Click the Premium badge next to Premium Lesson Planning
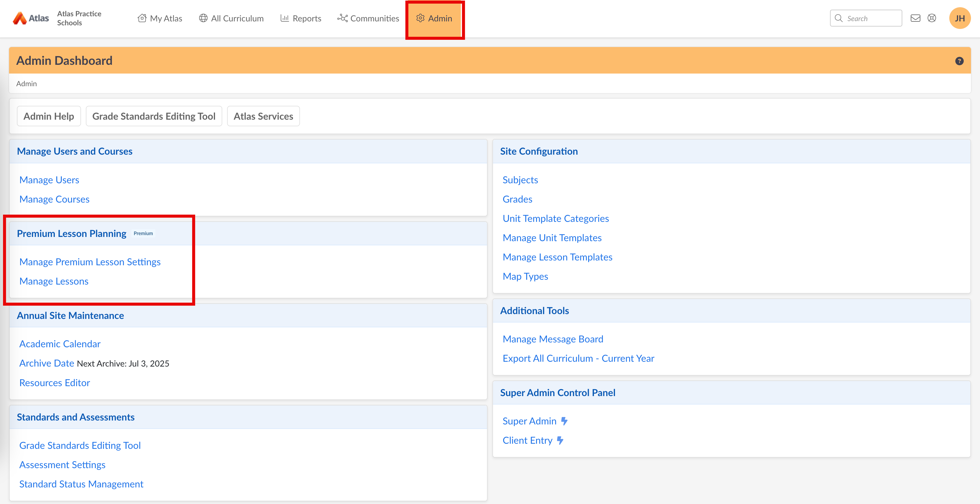980x504 pixels. click(143, 233)
